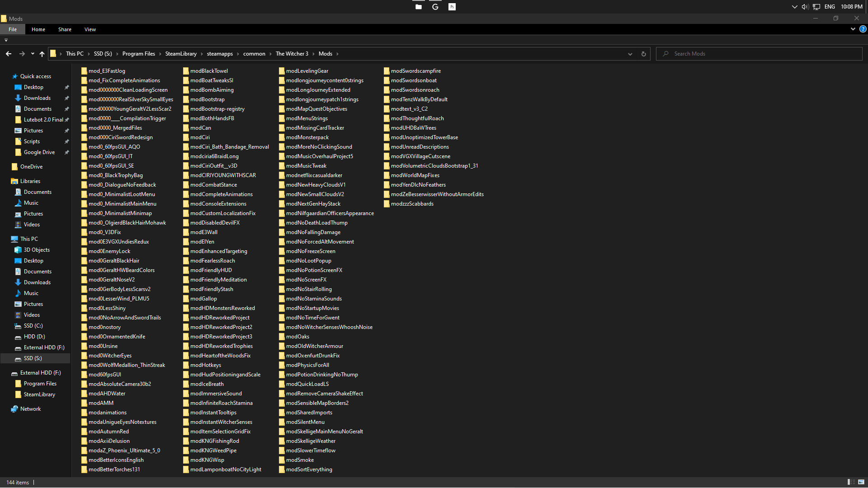
Task: Go up one folder level
Action: 42,54
